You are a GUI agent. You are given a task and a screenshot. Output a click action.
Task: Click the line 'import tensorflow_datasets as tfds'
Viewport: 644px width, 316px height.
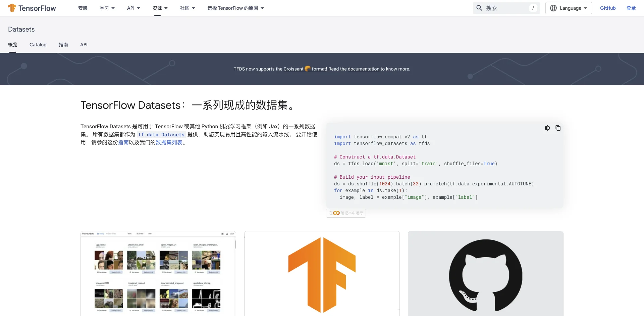click(x=382, y=143)
